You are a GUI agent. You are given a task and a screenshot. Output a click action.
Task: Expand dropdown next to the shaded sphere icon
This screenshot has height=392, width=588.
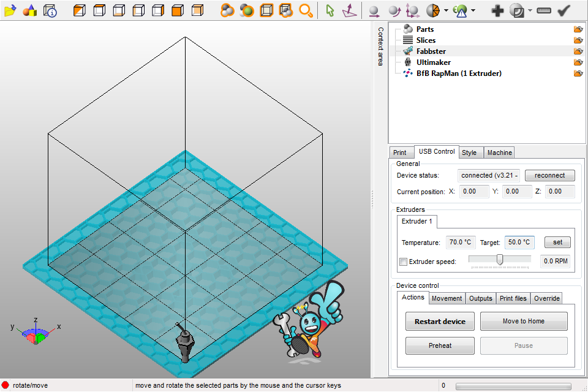[530, 10]
